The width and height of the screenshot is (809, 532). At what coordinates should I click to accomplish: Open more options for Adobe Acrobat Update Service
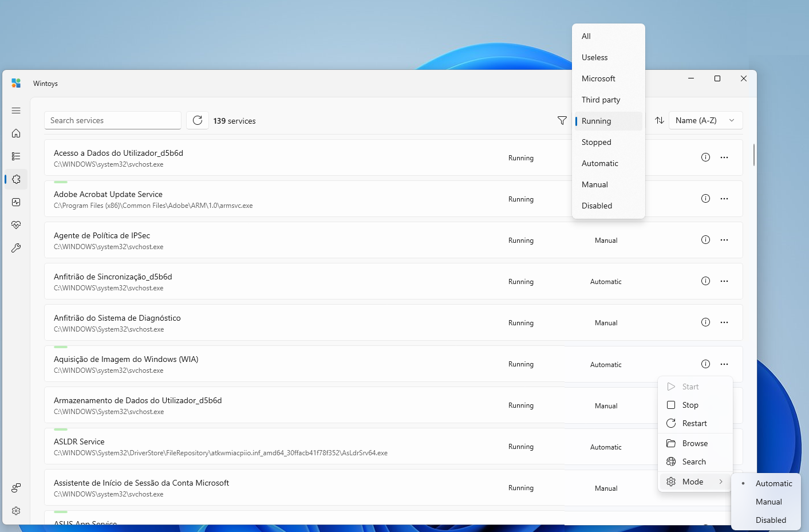724,199
